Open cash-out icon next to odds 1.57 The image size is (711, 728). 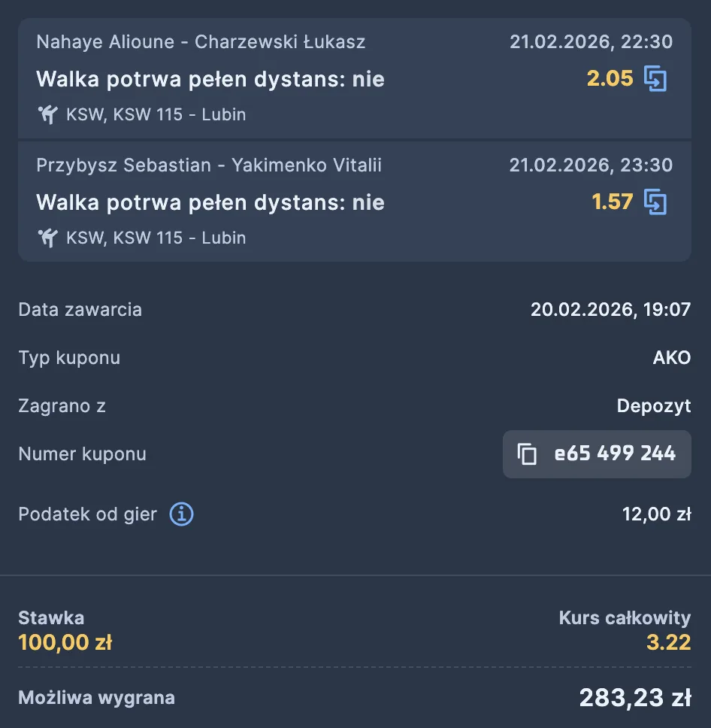coord(655,202)
